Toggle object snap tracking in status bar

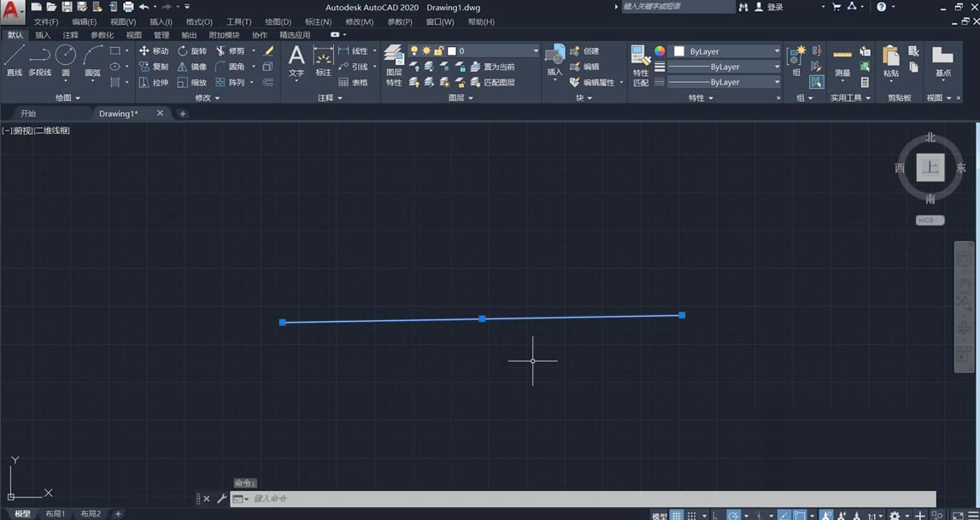pyautogui.click(x=783, y=516)
